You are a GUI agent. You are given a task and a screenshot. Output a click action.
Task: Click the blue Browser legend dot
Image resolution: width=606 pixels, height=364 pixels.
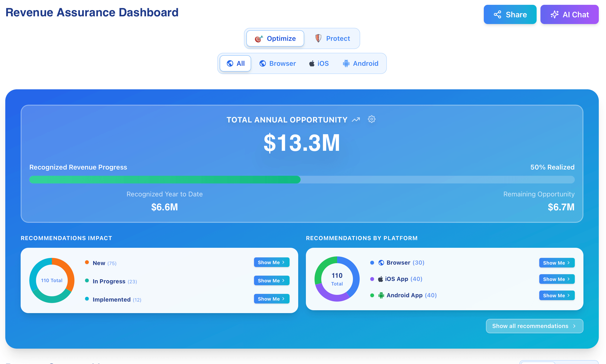click(372, 263)
